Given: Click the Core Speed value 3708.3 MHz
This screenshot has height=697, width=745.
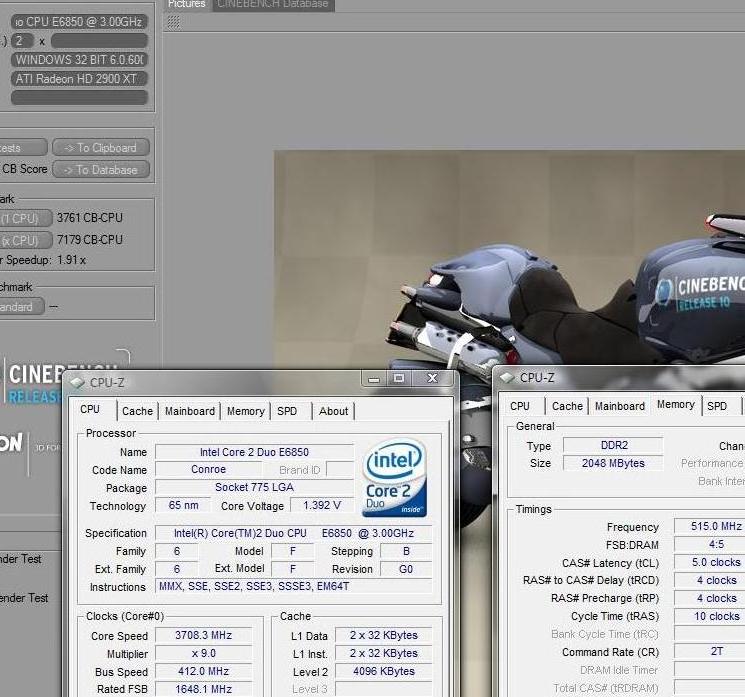Looking at the screenshot, I should click(x=203, y=636).
